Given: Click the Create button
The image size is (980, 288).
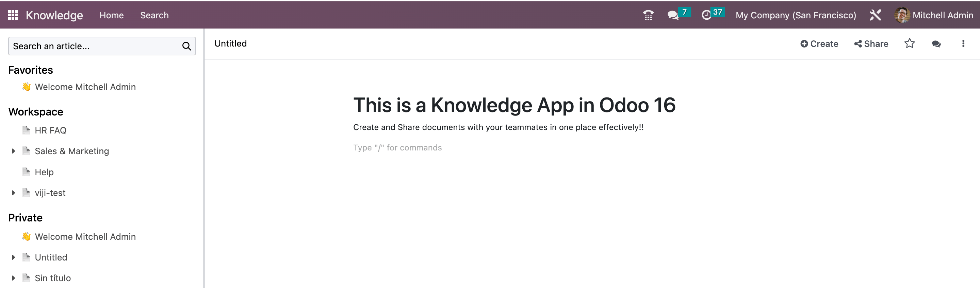Looking at the screenshot, I should pyautogui.click(x=819, y=44).
